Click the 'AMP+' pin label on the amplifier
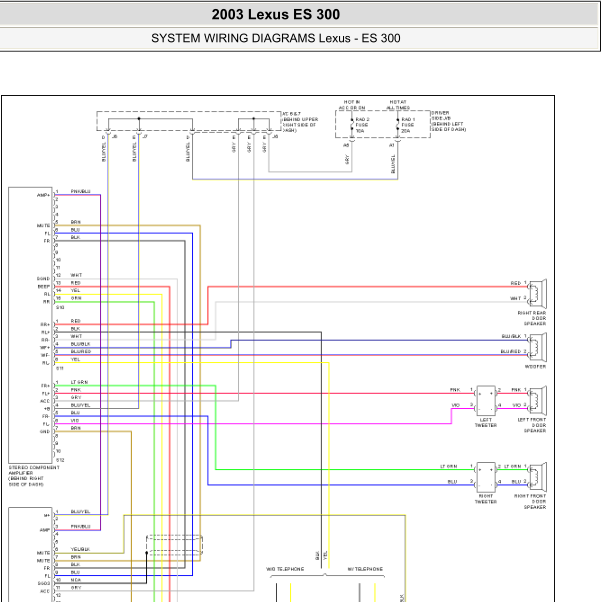 point(43,195)
